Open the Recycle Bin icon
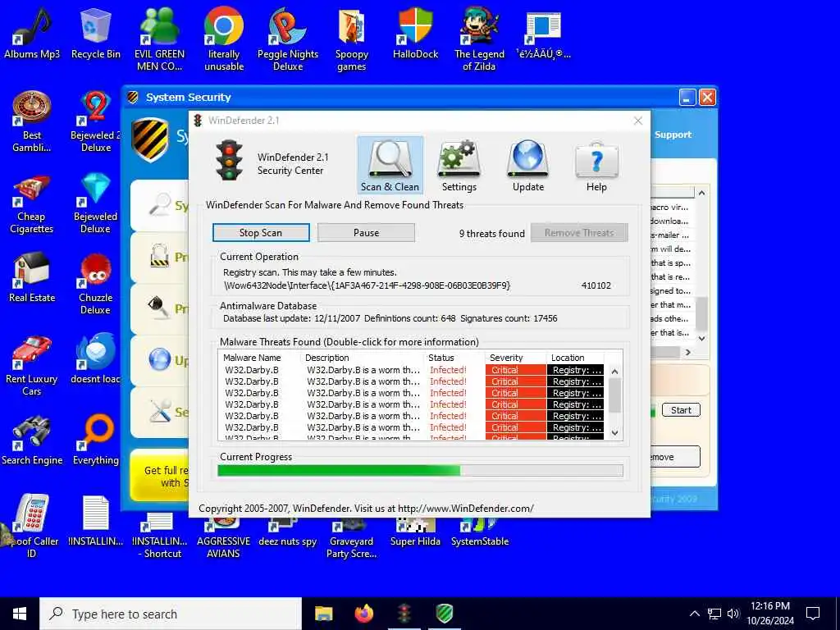 (95, 34)
